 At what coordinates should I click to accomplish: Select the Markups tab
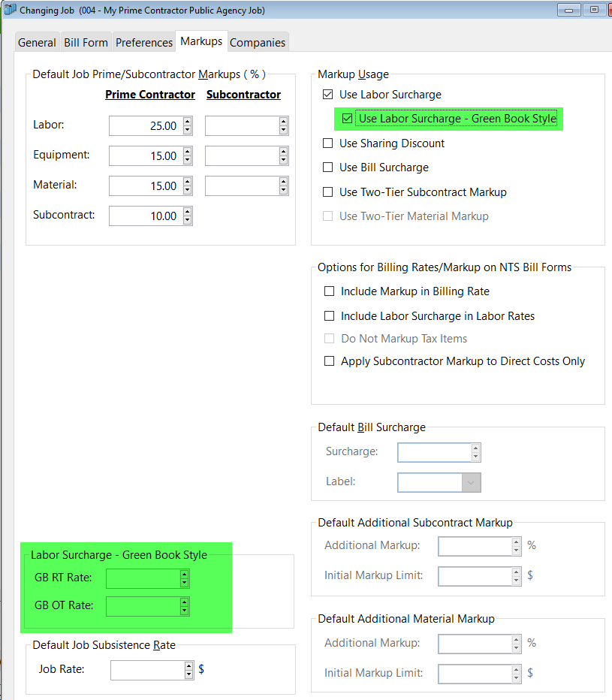[x=201, y=41]
